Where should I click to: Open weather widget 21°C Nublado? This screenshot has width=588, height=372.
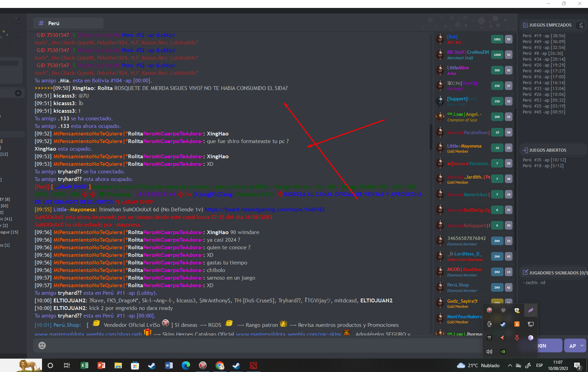(x=478, y=365)
